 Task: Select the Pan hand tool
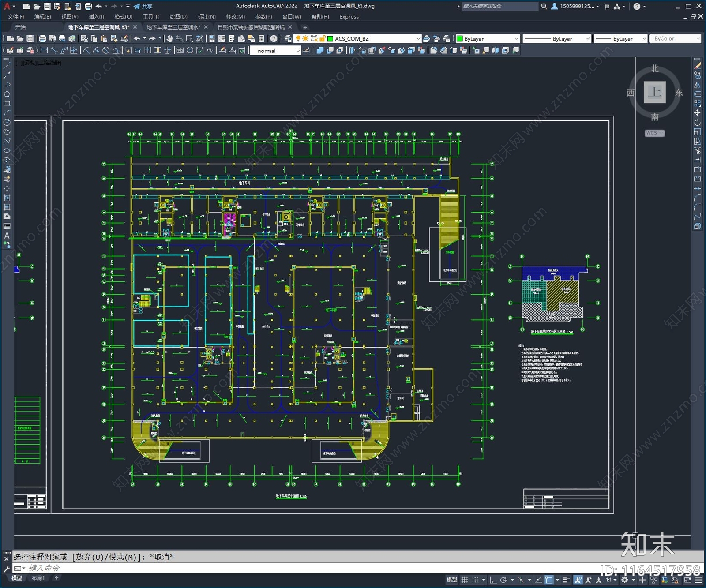coord(170,39)
